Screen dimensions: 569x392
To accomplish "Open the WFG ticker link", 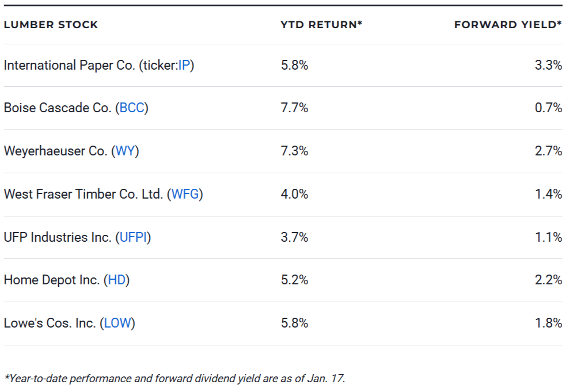I will (185, 195).
